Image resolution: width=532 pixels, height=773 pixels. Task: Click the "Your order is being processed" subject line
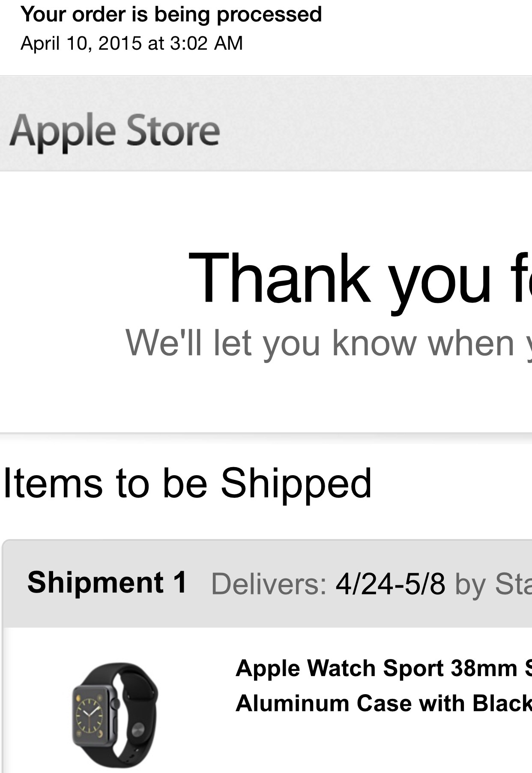coord(171,15)
